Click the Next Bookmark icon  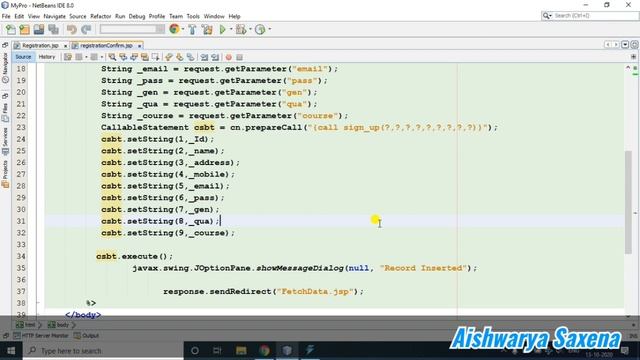point(180,57)
